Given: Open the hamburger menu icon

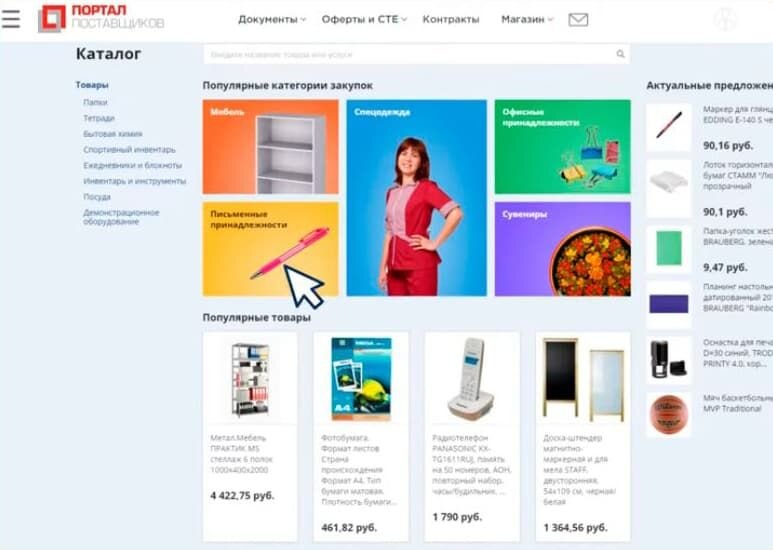Looking at the screenshot, I should (11, 19).
